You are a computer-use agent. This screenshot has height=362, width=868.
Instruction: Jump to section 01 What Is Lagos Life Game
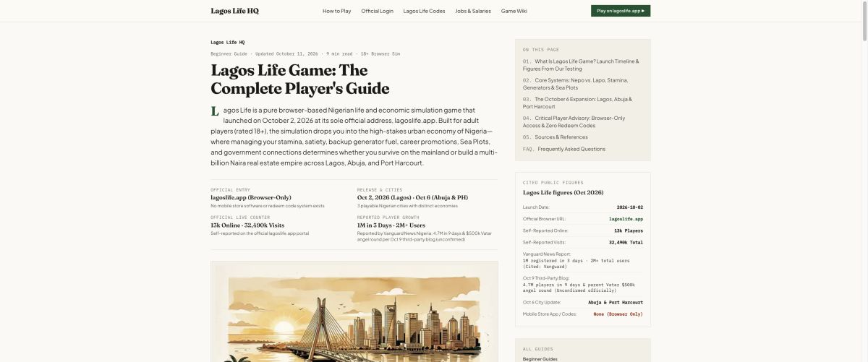tap(581, 65)
